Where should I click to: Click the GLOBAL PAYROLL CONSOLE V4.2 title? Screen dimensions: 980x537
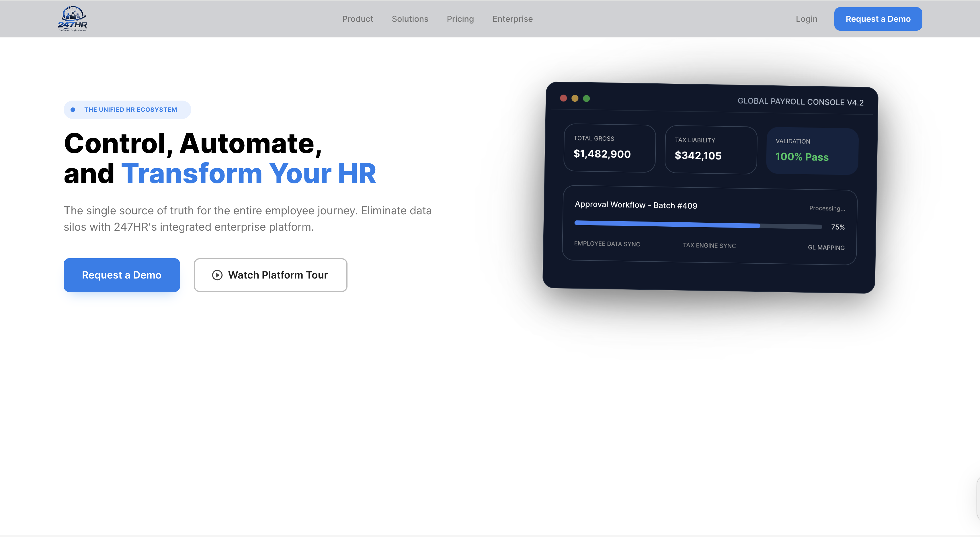[x=801, y=101]
